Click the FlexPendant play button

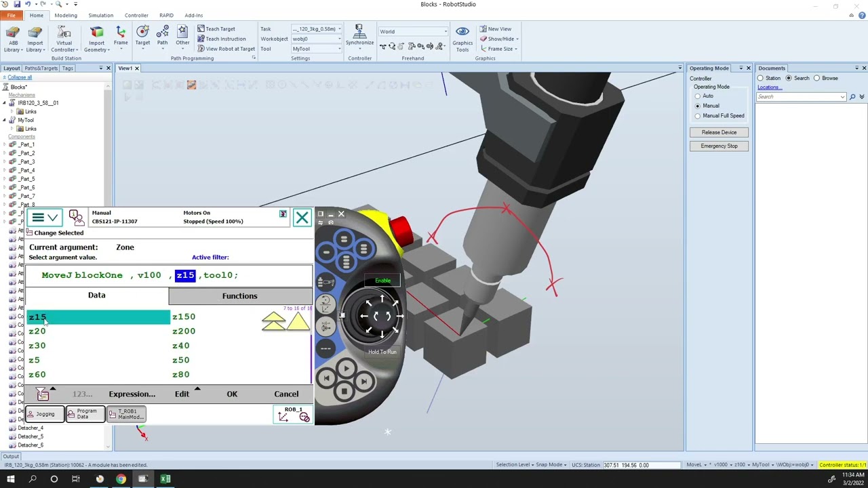tap(346, 369)
